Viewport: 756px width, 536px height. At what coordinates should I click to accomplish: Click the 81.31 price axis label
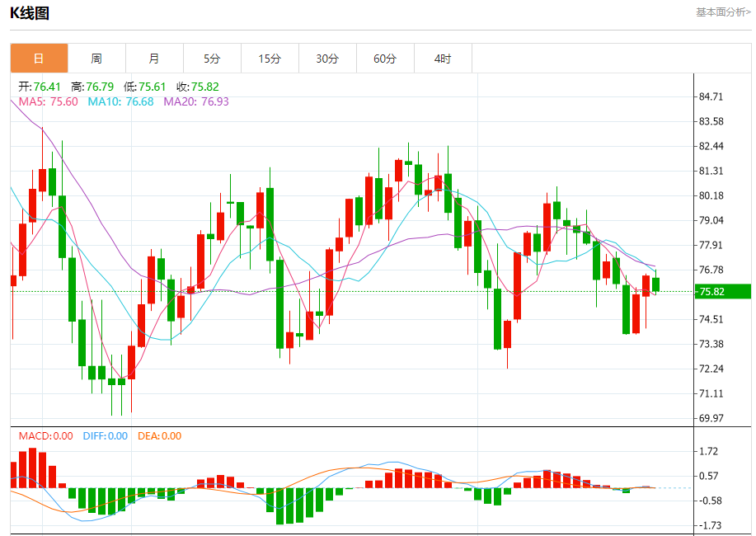(711, 171)
